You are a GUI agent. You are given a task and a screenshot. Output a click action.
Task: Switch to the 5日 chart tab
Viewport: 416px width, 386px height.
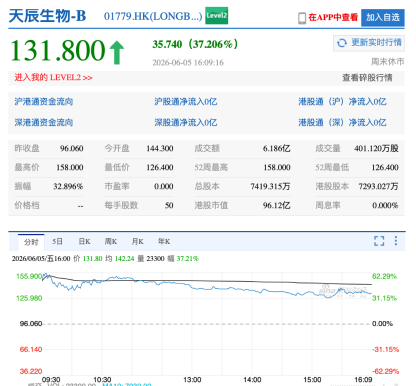click(57, 241)
